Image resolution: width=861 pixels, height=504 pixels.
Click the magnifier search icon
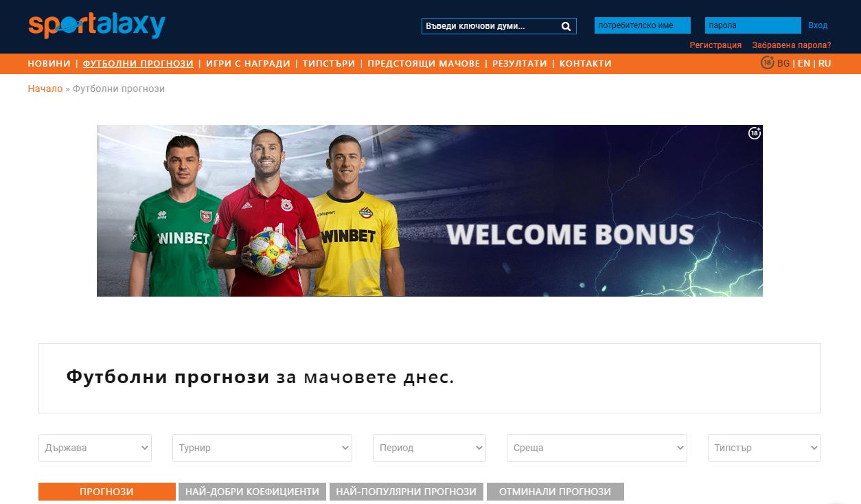566,26
